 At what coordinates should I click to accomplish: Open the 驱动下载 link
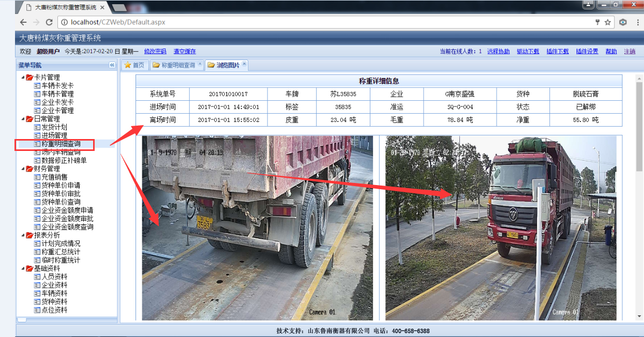point(528,52)
